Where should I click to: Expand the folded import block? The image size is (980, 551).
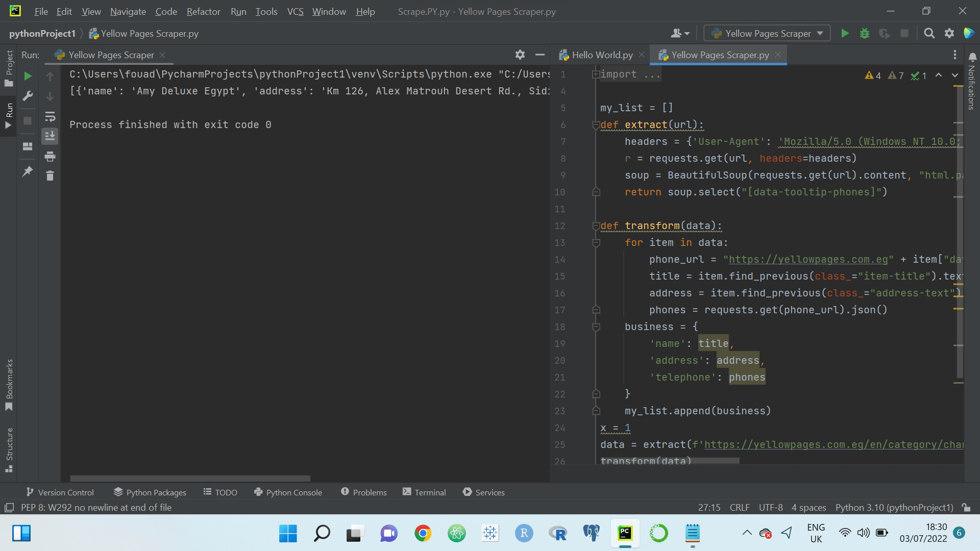(x=596, y=74)
